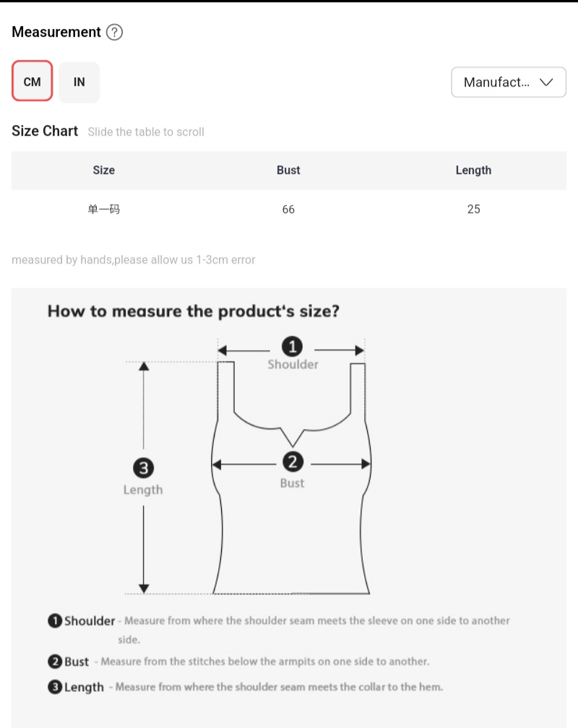Open the Manufacturer size dropdown
The width and height of the screenshot is (578, 728).
508,82
